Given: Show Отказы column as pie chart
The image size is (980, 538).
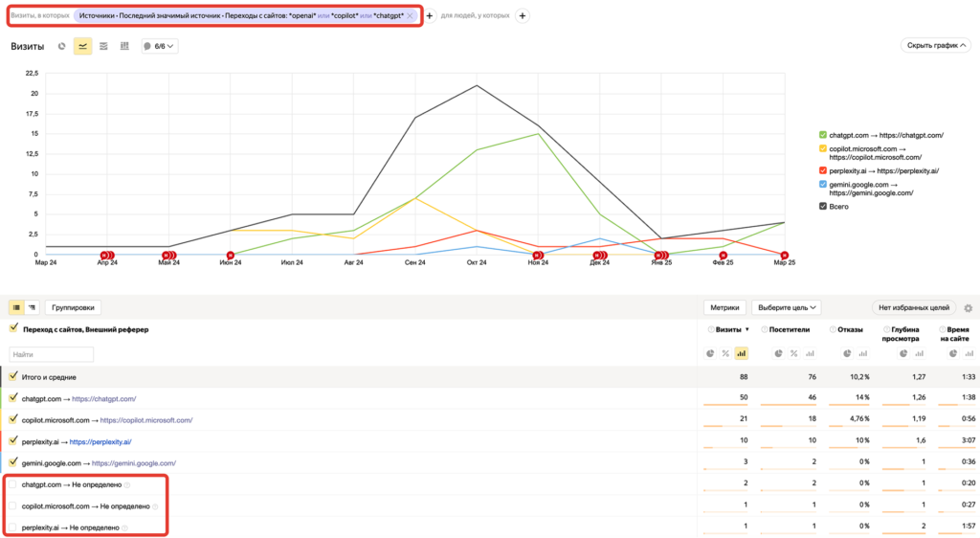Looking at the screenshot, I should (x=847, y=353).
